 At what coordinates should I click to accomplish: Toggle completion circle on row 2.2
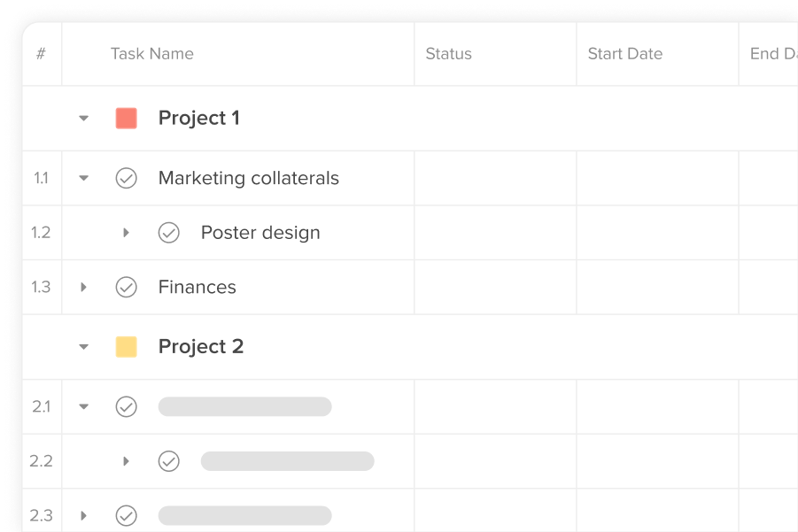[168, 461]
